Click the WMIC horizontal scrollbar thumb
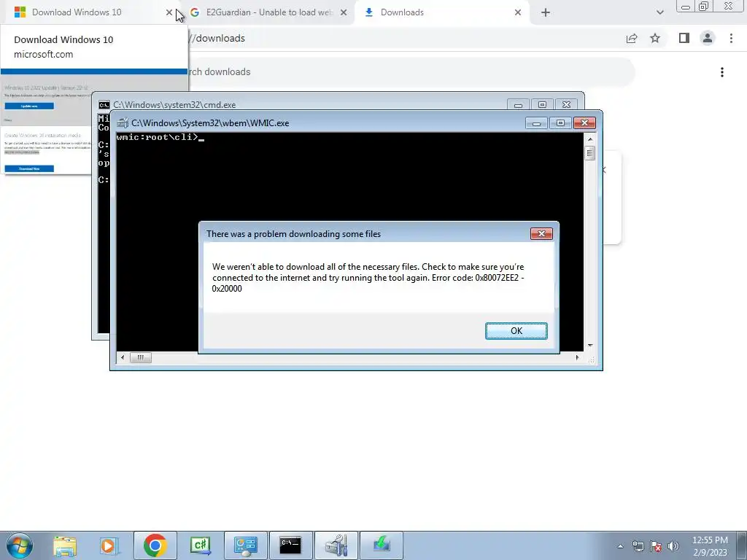The image size is (747, 560). [141, 357]
